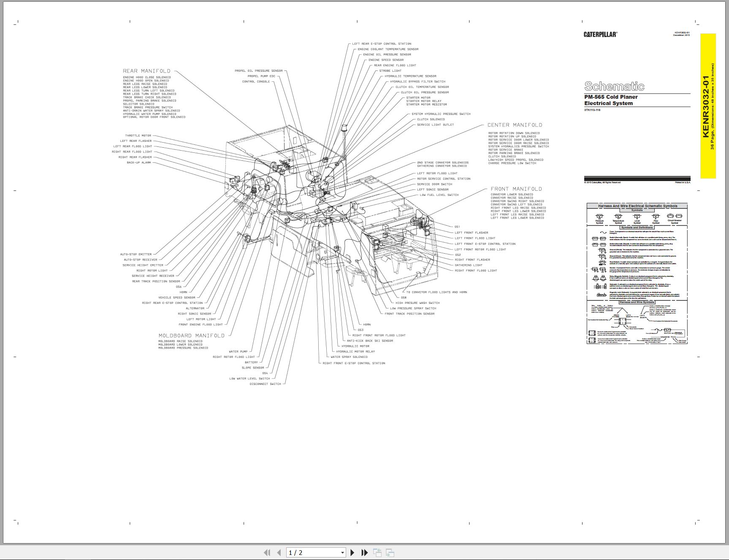
Task: Click the next view icon
Action: 390,552
